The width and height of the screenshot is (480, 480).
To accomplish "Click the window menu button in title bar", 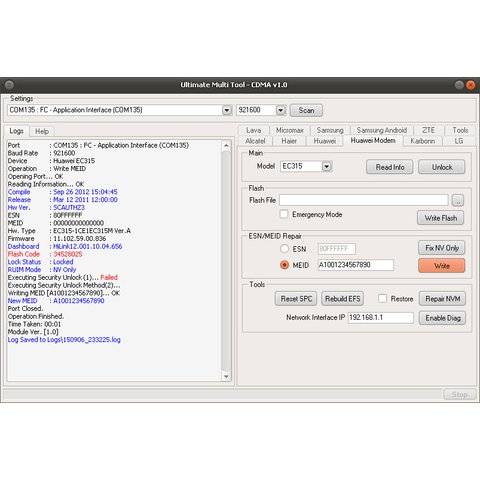I will tap(9, 85).
